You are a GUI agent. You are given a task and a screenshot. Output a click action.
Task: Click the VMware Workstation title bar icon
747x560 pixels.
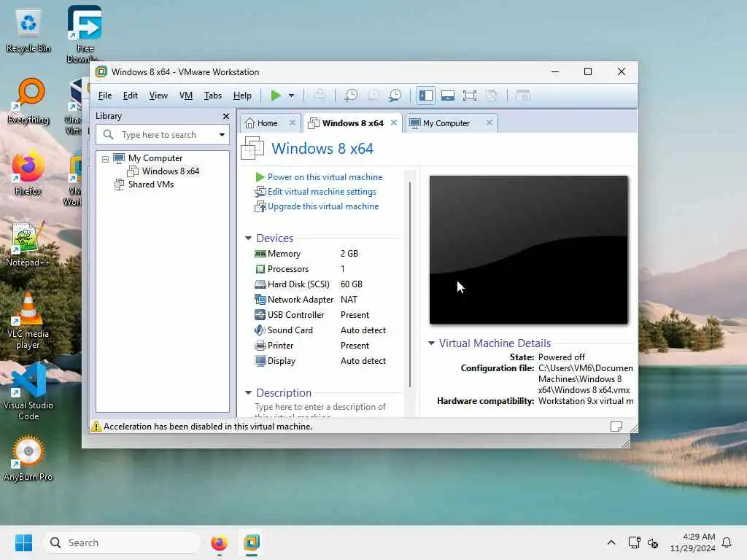pyautogui.click(x=101, y=72)
